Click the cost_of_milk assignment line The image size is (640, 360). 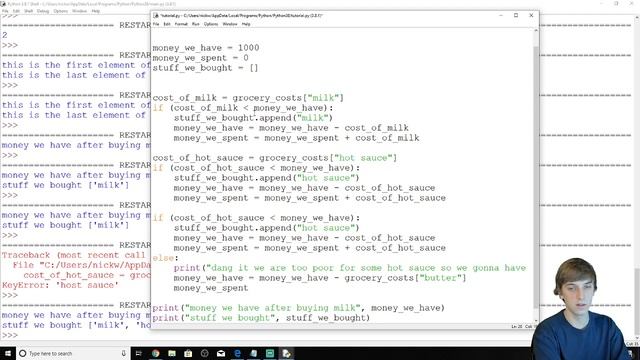(x=248, y=98)
